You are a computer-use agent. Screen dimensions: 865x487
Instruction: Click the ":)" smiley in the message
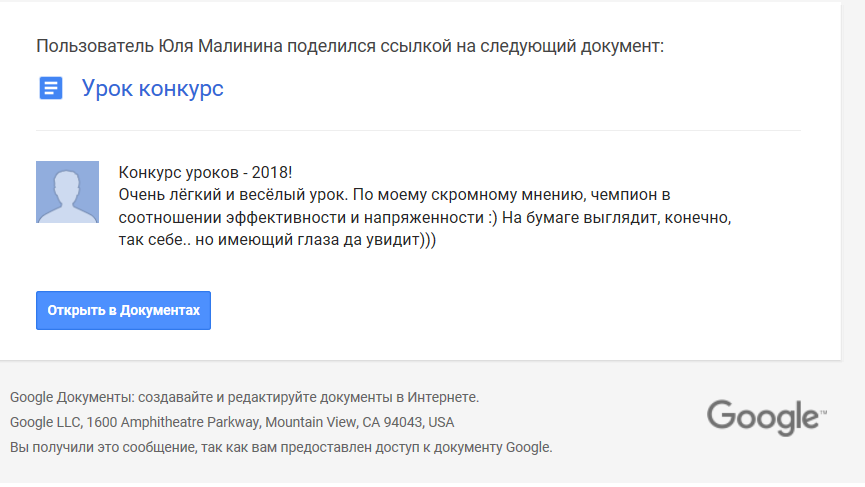point(493,217)
